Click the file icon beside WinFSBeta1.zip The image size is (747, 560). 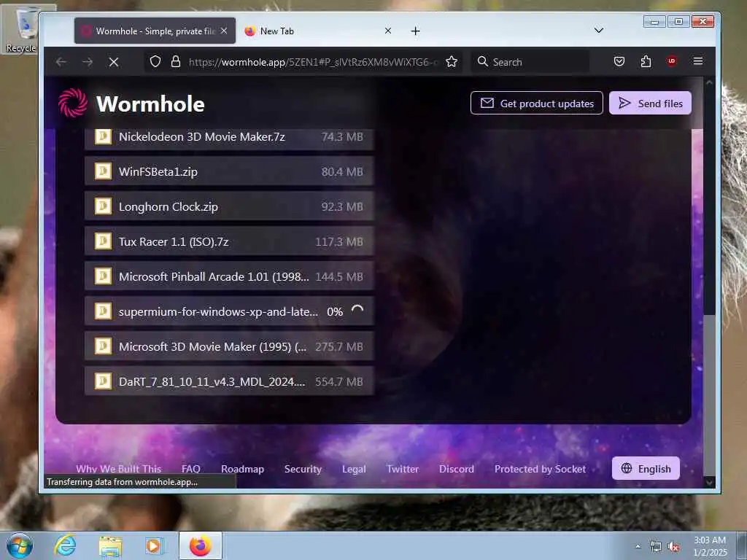coord(103,171)
